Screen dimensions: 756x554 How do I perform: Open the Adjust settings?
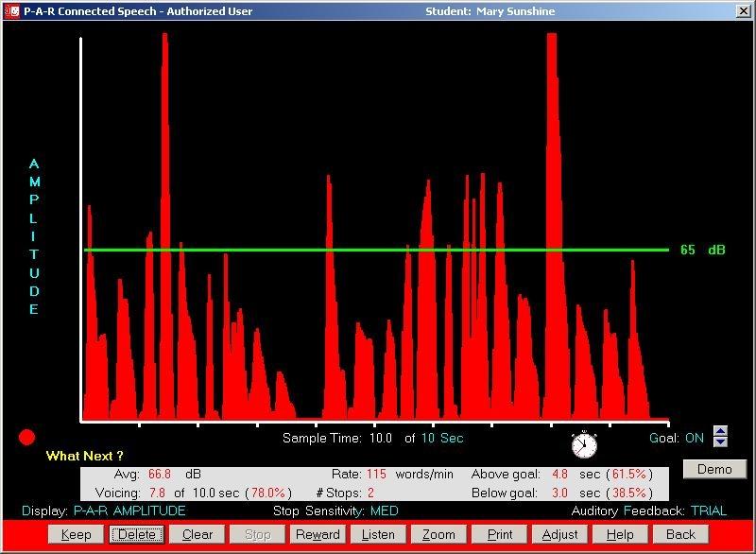(x=559, y=534)
